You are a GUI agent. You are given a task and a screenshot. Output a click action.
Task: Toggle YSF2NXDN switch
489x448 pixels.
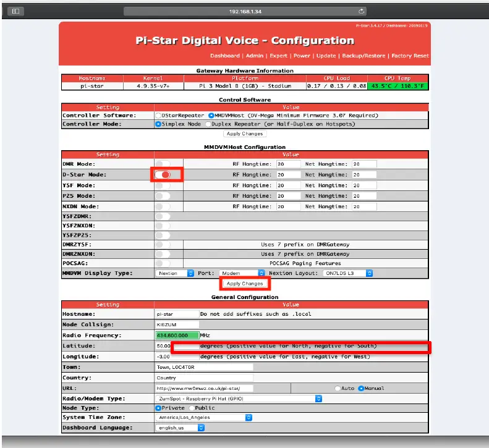click(163, 226)
